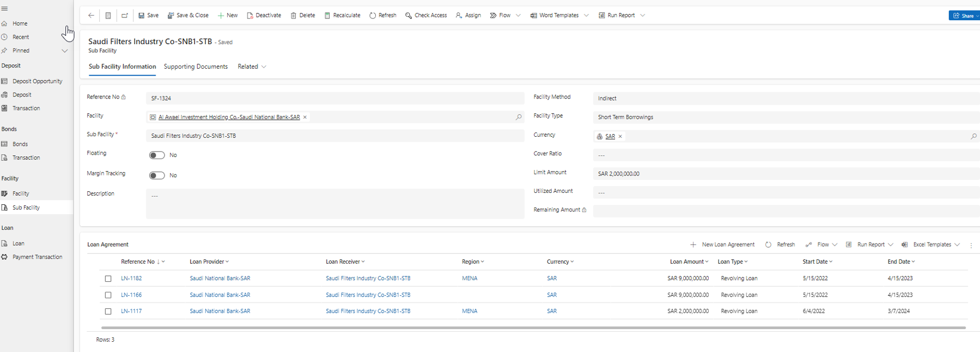Remove the SAR currency with X icon
The width and height of the screenshot is (980, 352).
(620, 137)
